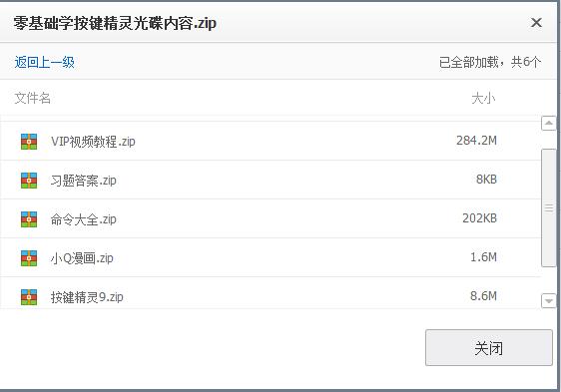Click the scrollbar down arrow
561x392 pixels.
548,300
